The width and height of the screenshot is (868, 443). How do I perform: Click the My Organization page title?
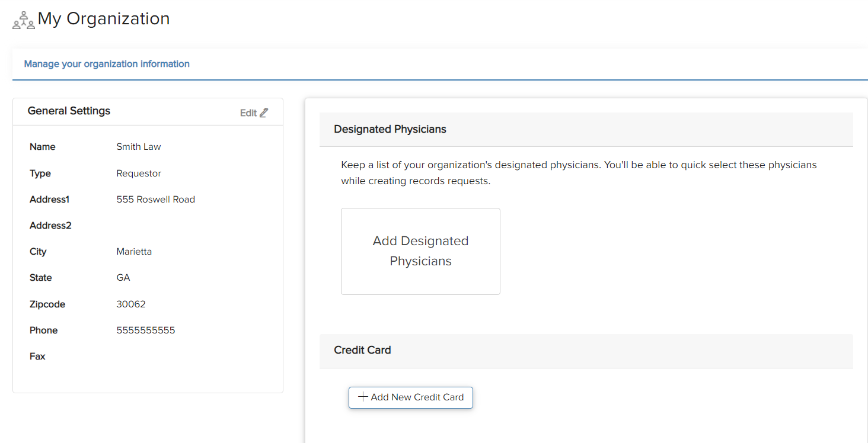[x=104, y=19]
